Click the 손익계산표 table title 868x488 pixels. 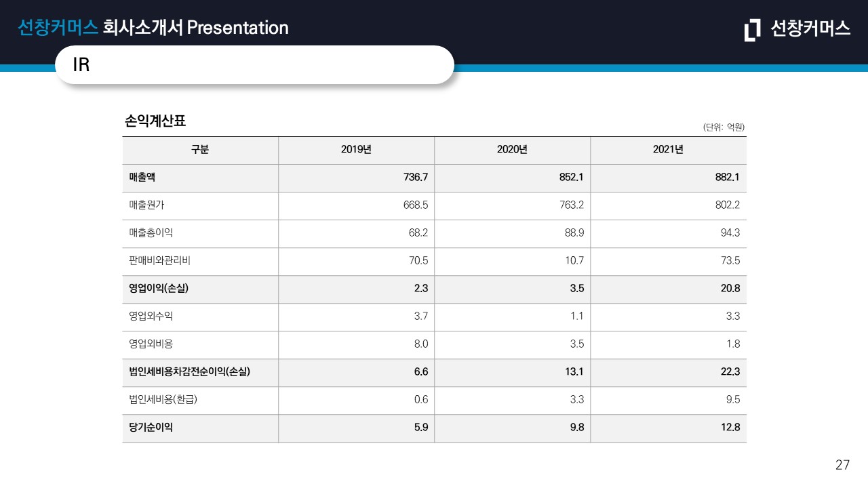[156, 121]
